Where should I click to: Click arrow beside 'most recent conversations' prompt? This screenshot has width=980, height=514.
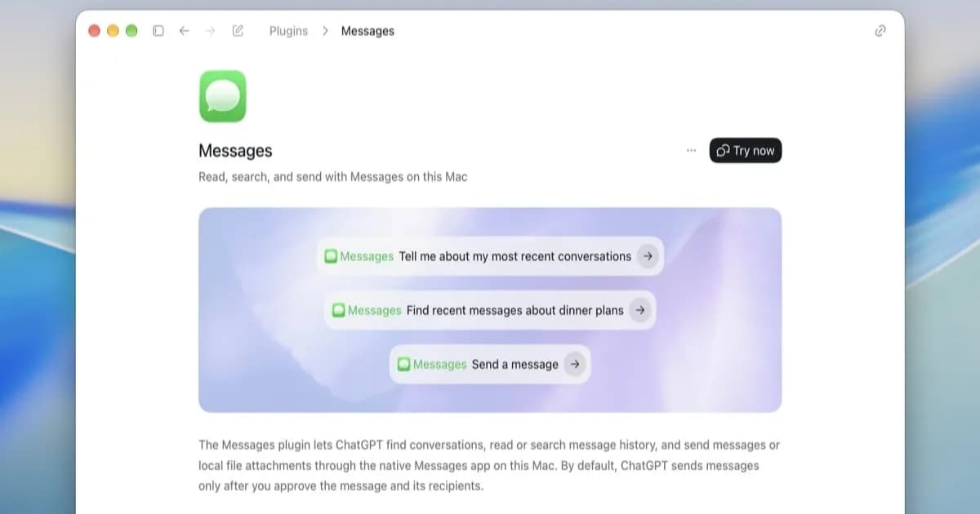(648, 256)
